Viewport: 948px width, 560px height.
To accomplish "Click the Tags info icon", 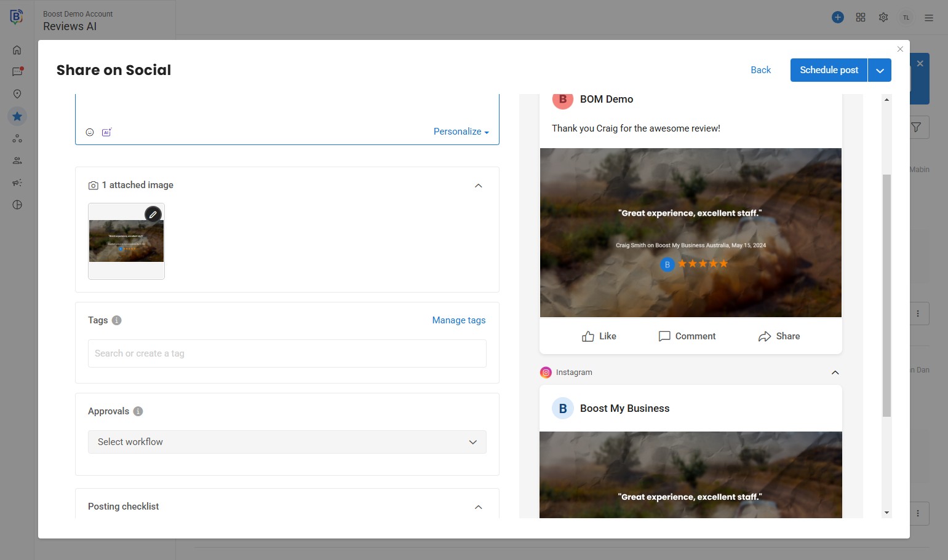I will pyautogui.click(x=117, y=320).
